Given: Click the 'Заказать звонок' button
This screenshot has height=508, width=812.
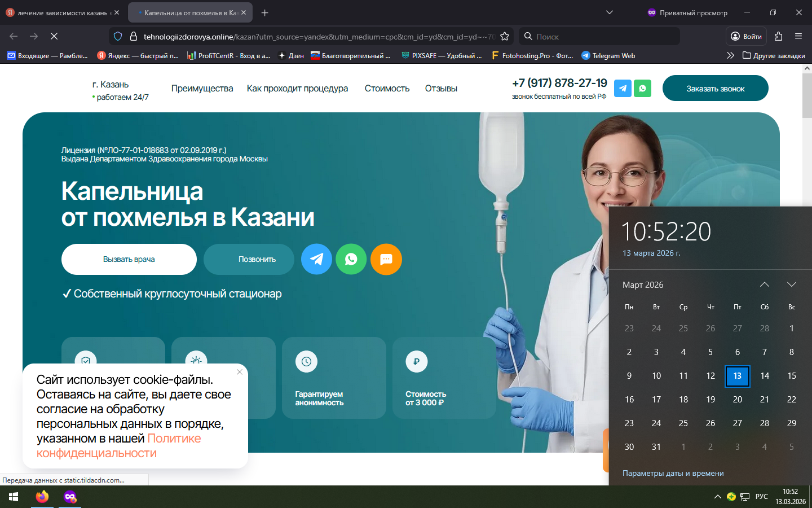Looking at the screenshot, I should [716, 88].
